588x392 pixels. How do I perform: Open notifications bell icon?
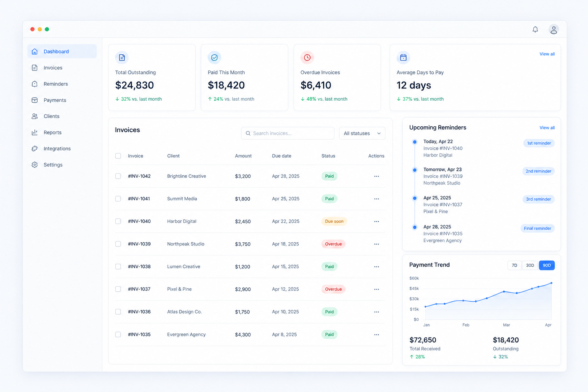[x=535, y=29]
